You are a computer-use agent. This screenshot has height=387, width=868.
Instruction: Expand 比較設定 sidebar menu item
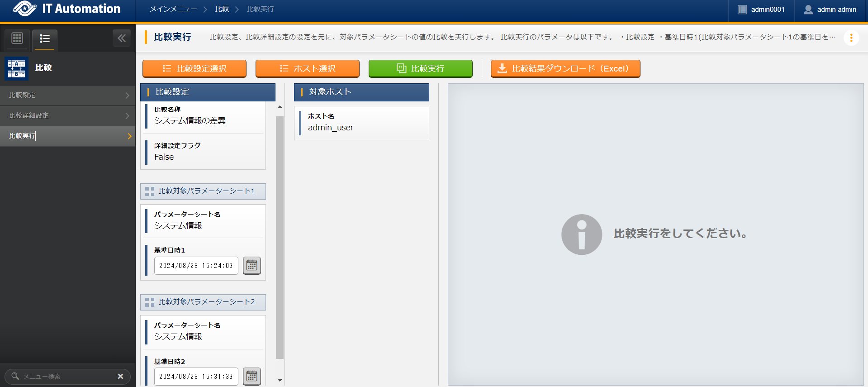[68, 96]
